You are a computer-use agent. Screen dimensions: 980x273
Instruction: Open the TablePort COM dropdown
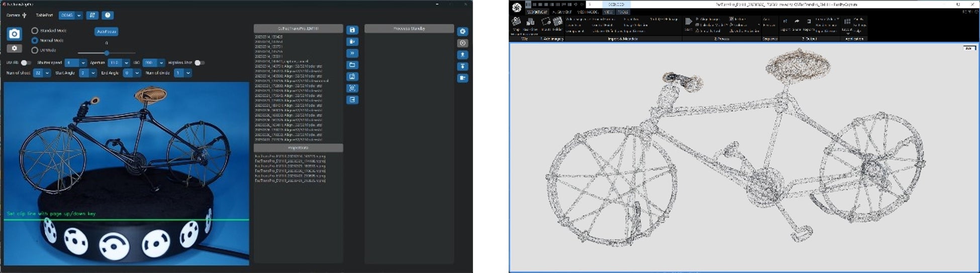click(x=70, y=16)
